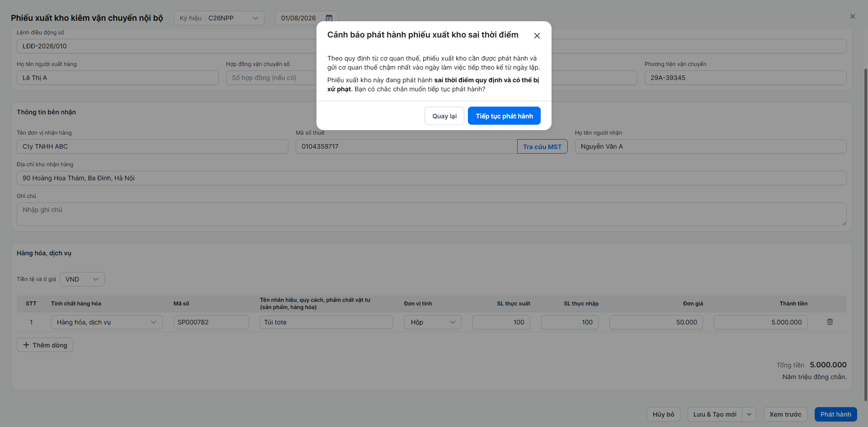The height and width of the screenshot is (427, 868).
Task: Click the Tên đơn vị nhận hàng field
Action: coord(152,146)
